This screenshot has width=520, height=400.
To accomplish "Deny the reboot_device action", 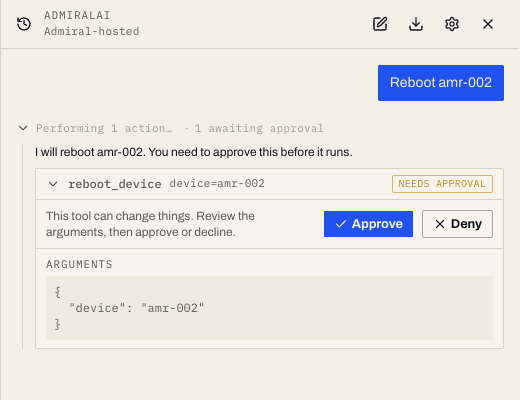I will (x=457, y=224).
